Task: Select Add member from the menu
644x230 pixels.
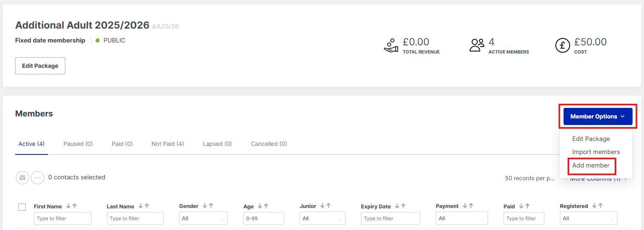Action: [x=591, y=165]
